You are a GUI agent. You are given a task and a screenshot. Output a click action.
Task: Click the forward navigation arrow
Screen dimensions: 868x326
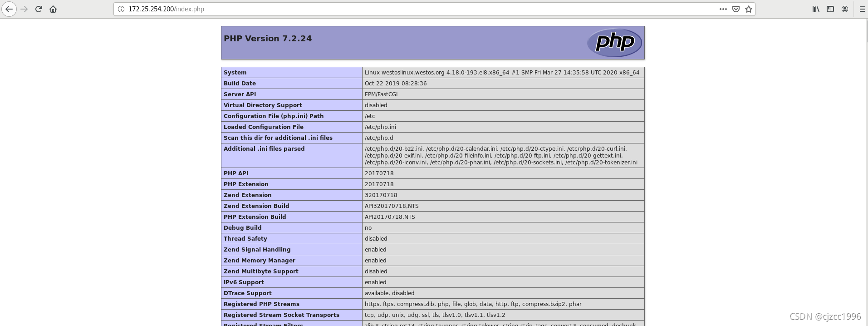coord(24,9)
